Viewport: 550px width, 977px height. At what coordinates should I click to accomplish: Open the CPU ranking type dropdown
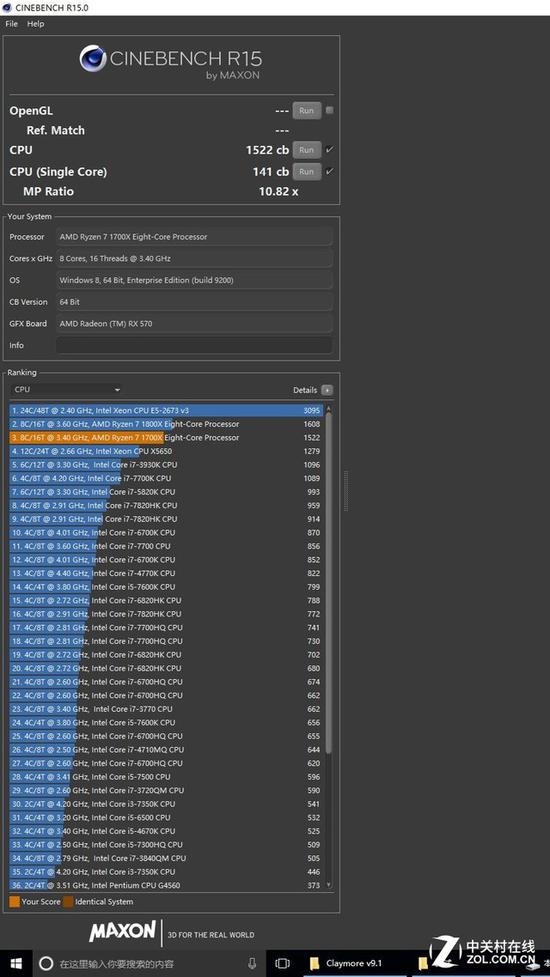pyautogui.click(x=66, y=389)
